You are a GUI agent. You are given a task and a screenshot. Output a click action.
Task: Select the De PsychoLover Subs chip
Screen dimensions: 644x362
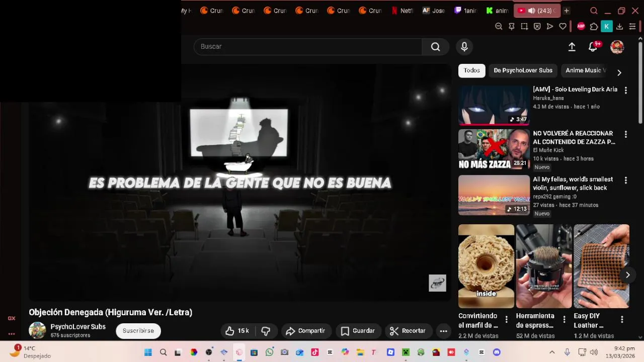[523, 70]
